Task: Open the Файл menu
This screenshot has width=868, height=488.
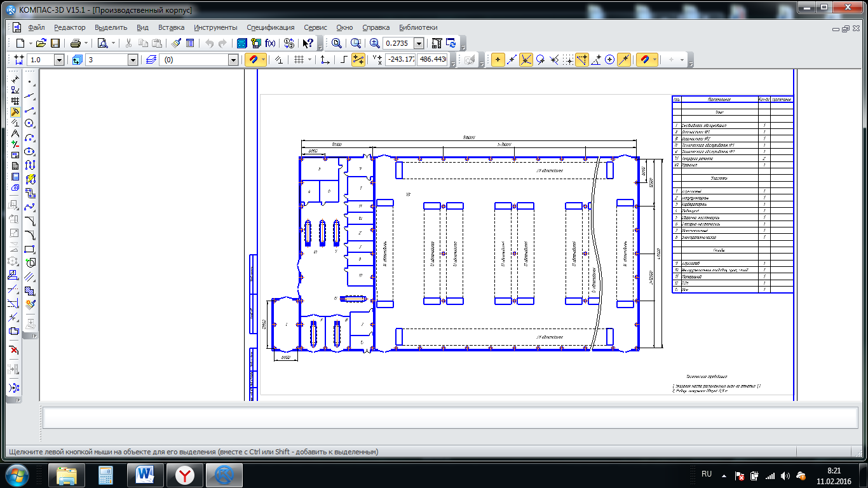Action: click(36, 27)
